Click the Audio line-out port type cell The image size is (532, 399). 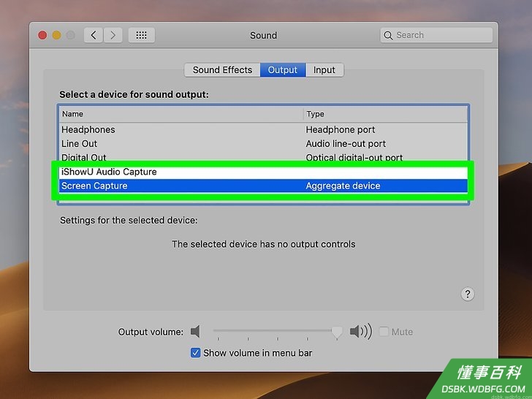[346, 144]
